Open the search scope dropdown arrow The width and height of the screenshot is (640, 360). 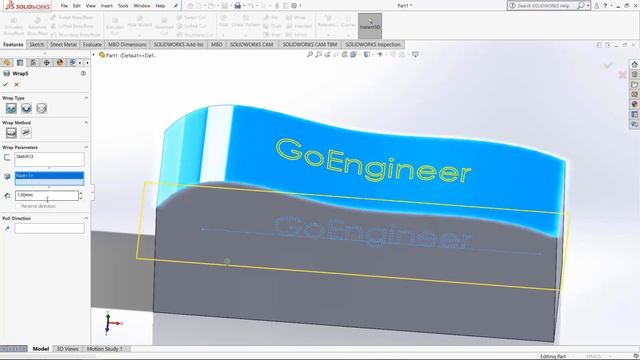tap(588, 6)
